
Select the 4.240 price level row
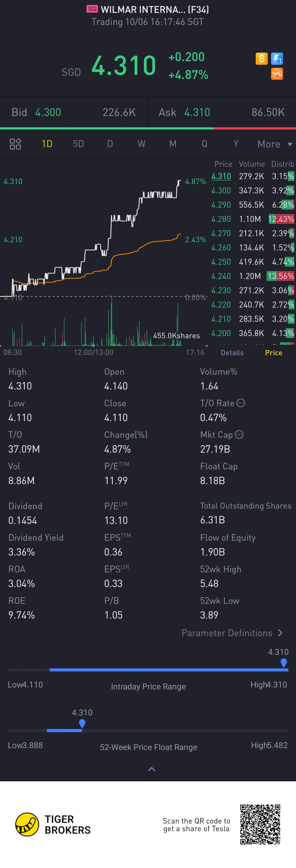(x=253, y=276)
